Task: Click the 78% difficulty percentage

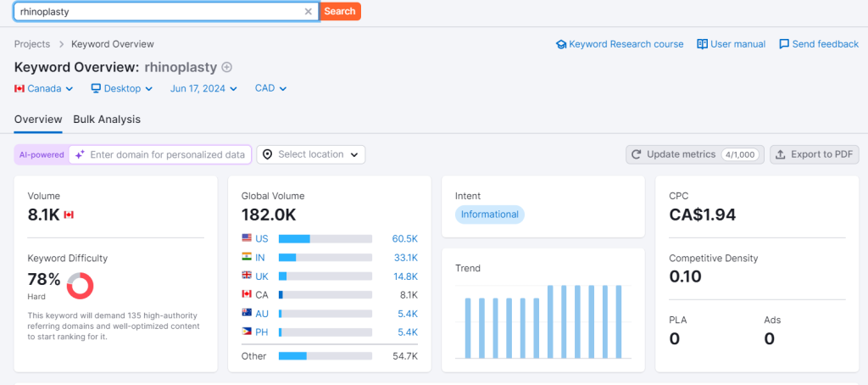Action: click(x=44, y=280)
